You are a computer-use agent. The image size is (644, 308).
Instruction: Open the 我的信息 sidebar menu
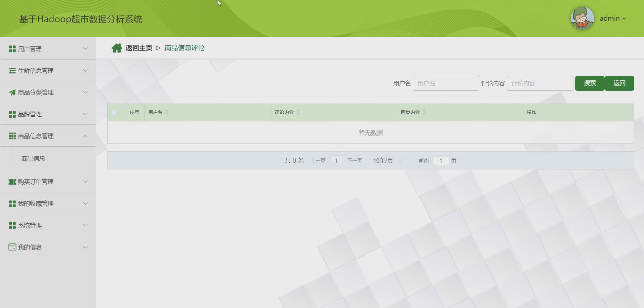tap(48, 247)
